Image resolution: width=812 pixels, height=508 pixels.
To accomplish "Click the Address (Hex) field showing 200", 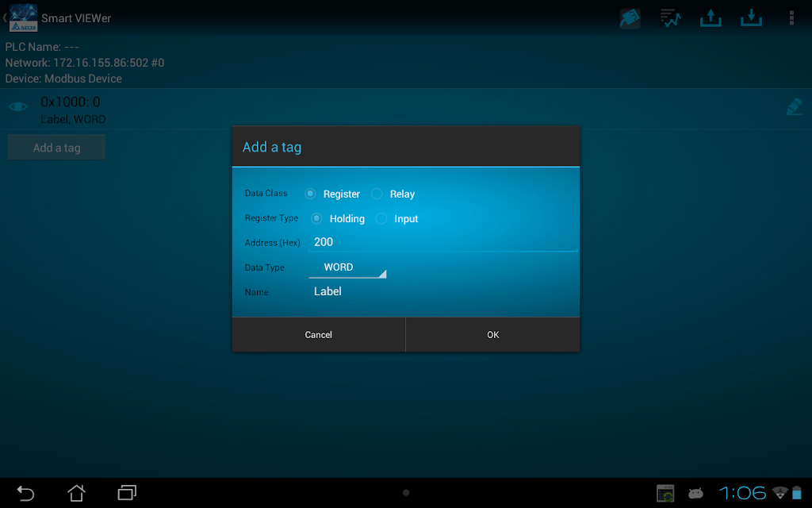I will tap(442, 242).
